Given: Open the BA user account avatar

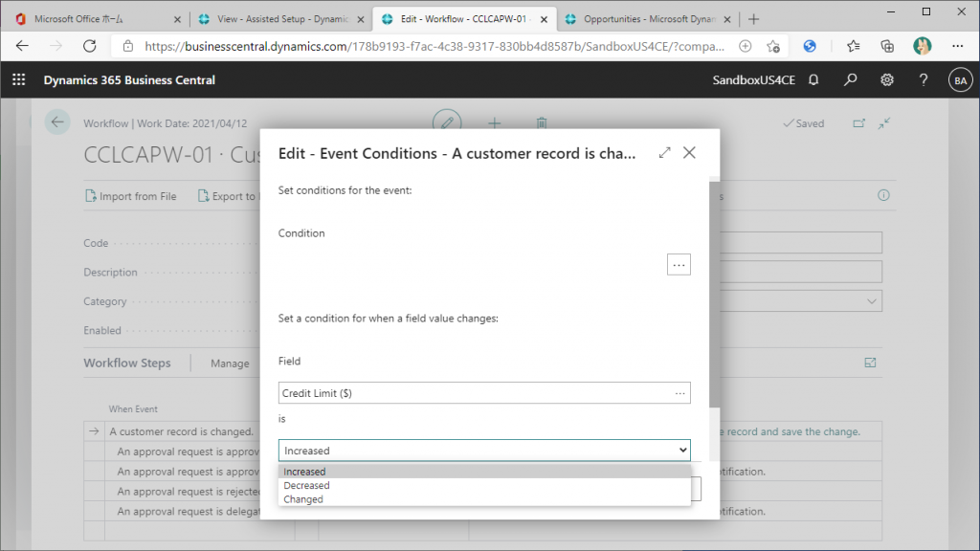Looking at the screenshot, I should [960, 80].
